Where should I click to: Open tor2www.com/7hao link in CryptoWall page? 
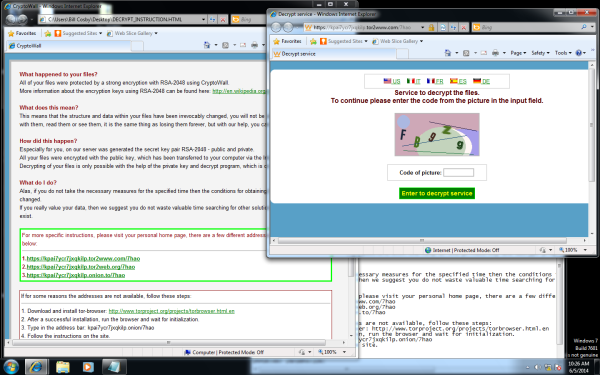[x=83, y=259]
